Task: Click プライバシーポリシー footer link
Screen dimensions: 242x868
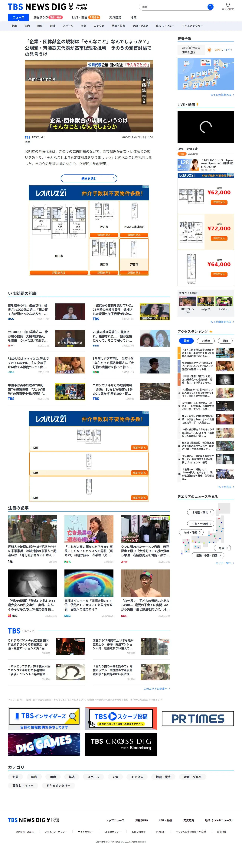Action: tap(56, 832)
